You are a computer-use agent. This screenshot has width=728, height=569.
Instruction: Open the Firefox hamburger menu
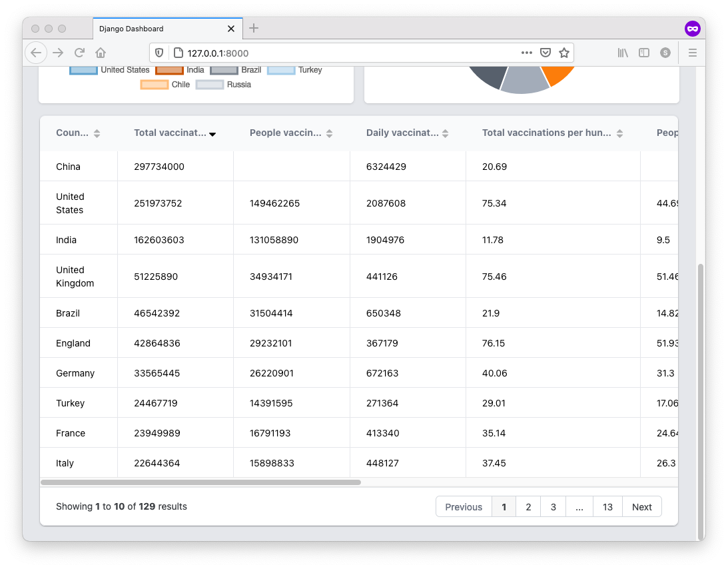[x=693, y=53]
